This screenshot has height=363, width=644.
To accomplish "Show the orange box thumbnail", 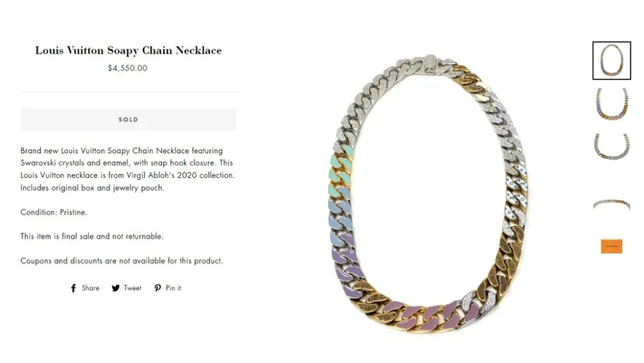I will [611, 246].
